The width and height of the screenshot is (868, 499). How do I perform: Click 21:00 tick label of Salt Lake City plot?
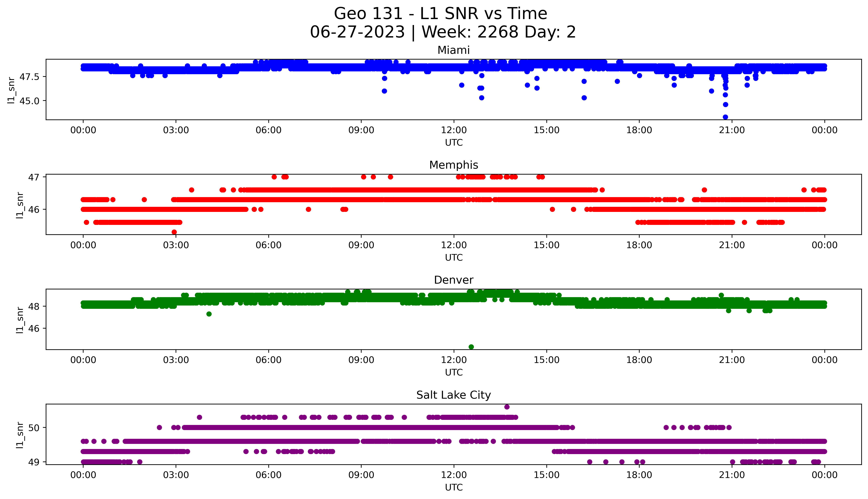point(732,475)
